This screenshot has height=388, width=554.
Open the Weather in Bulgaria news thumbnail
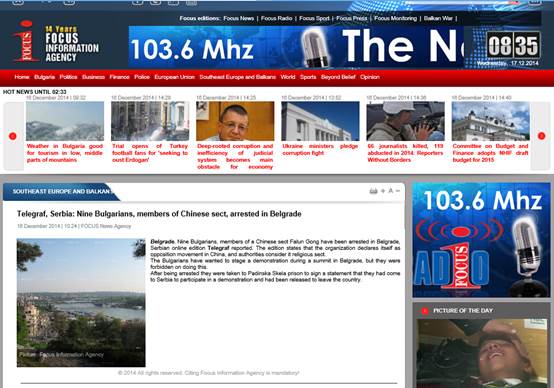(x=65, y=121)
